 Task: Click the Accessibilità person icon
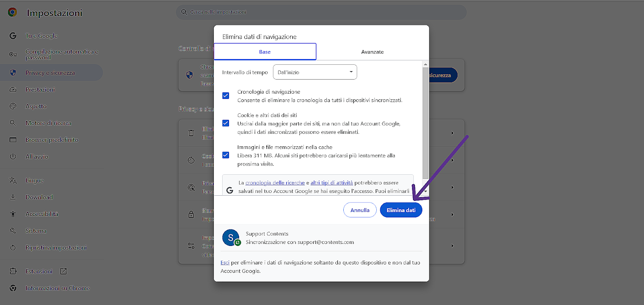pyautogui.click(x=13, y=214)
